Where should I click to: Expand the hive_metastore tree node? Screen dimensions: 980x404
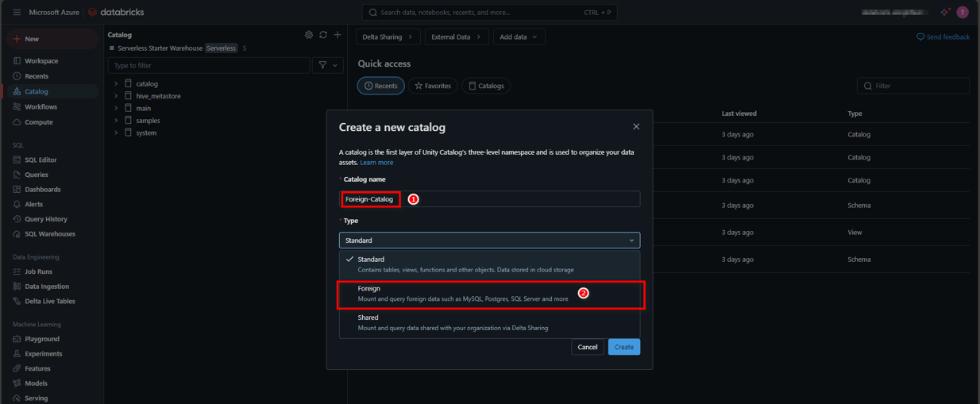(116, 96)
